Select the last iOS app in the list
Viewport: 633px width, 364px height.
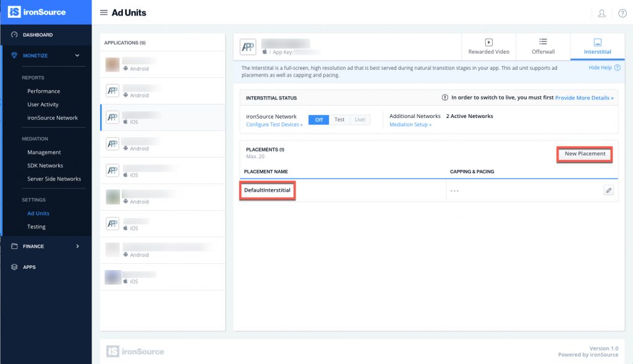(163, 277)
